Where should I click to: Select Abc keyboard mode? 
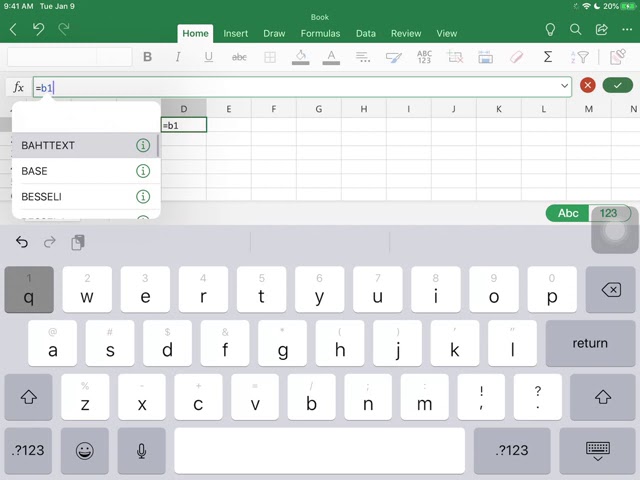tap(568, 213)
